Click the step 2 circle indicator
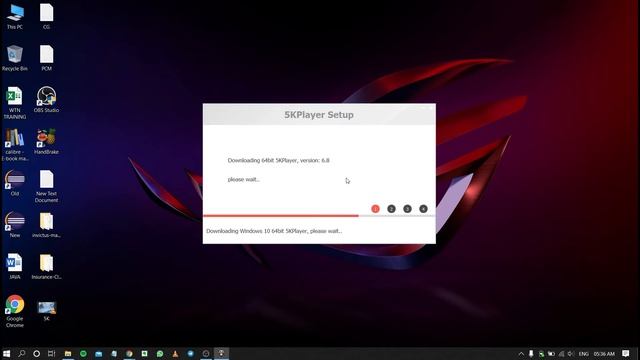Screen dimensions: 640x360 391,209
